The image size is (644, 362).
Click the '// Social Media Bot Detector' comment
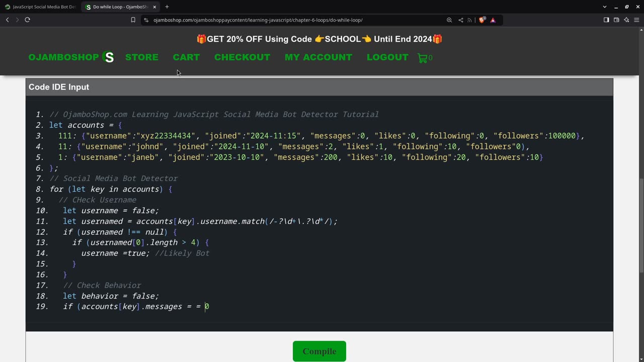[113, 178]
